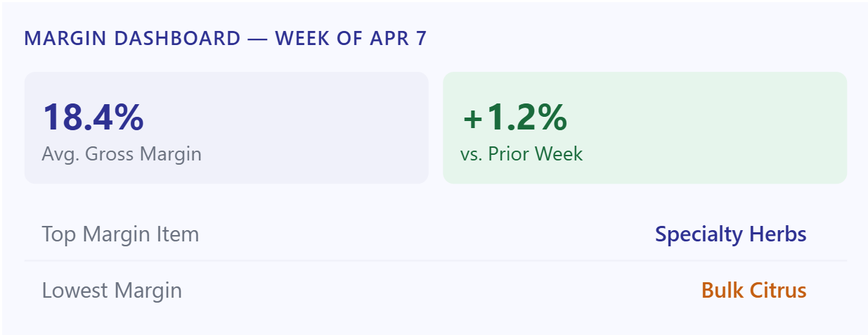Image resolution: width=868 pixels, height=335 pixels.
Task: Click the Avg. Gross Margin label
Action: 122,153
